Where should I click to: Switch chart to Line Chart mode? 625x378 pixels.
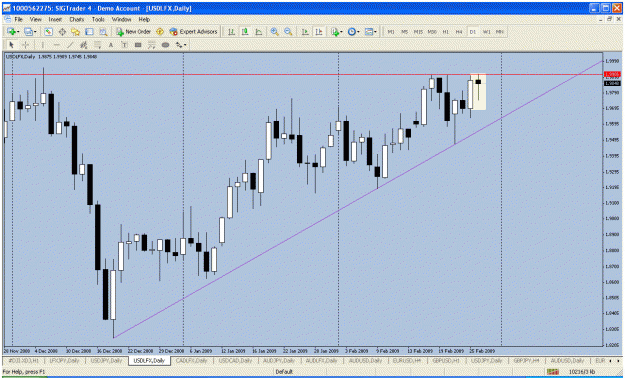click(259, 32)
